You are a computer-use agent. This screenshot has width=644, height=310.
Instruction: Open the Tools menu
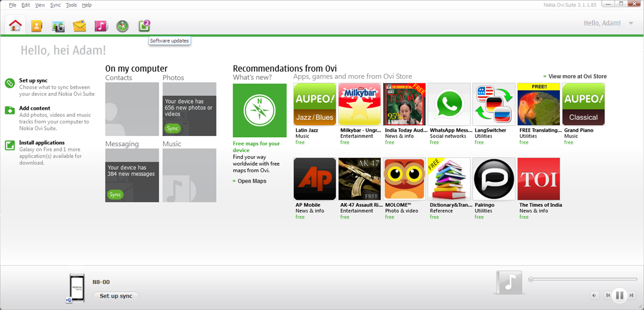click(71, 5)
